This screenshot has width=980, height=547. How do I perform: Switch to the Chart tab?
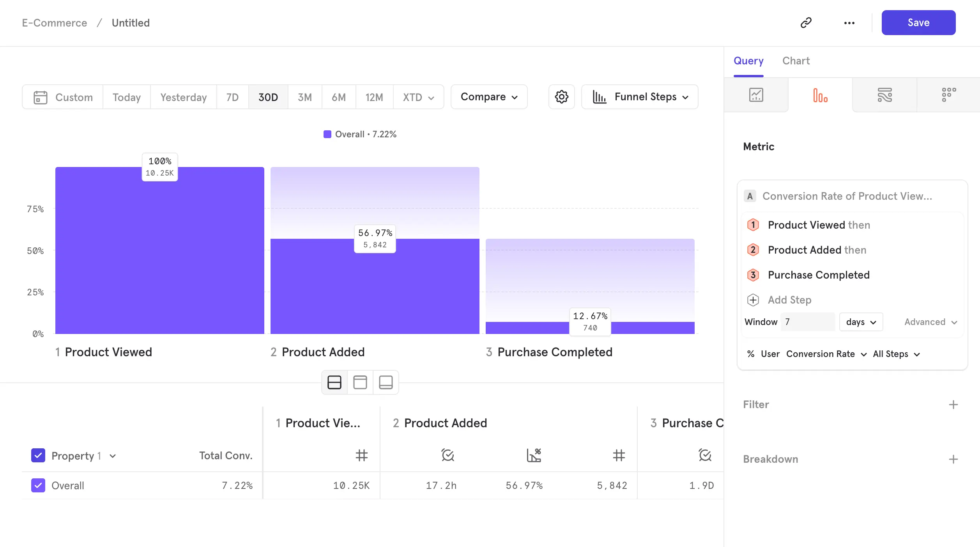click(x=796, y=61)
